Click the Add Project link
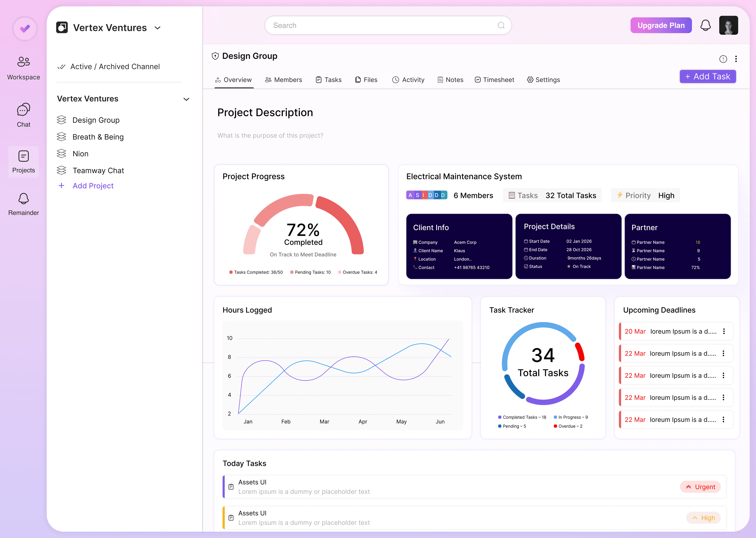756x538 pixels. (93, 186)
